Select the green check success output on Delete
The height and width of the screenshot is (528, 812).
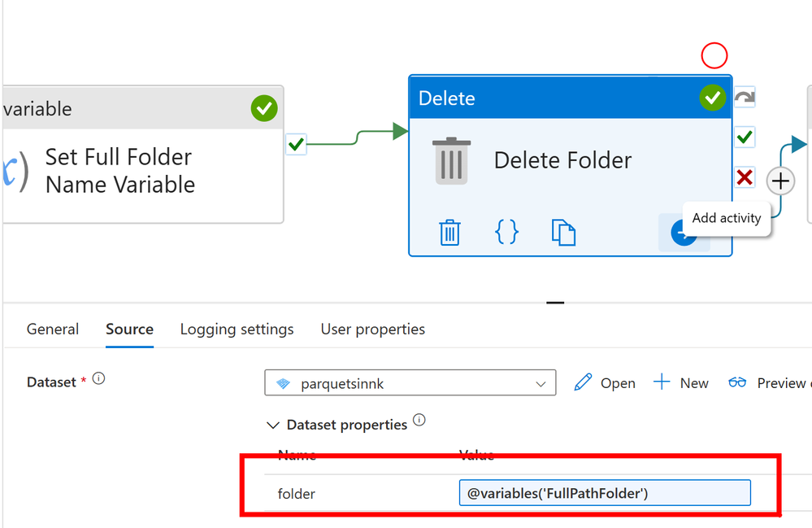[745, 137]
